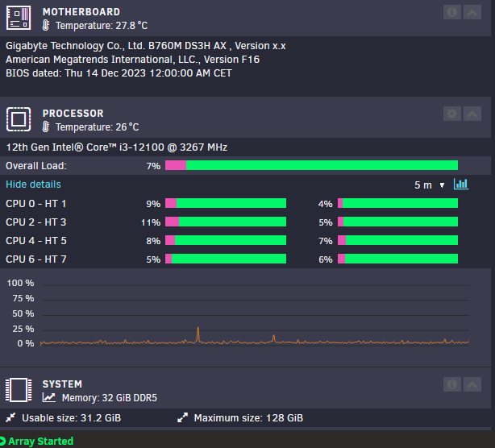Click the processor Temperature: 26 °C text

click(x=98, y=127)
